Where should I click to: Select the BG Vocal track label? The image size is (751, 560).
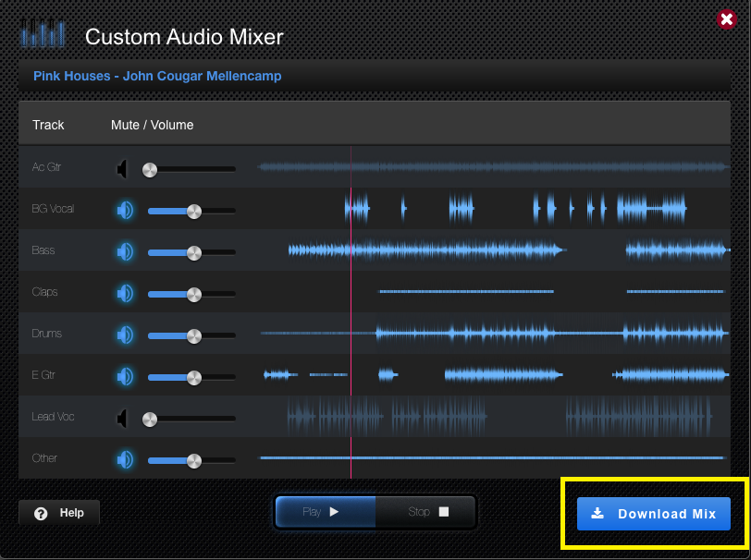(53, 209)
